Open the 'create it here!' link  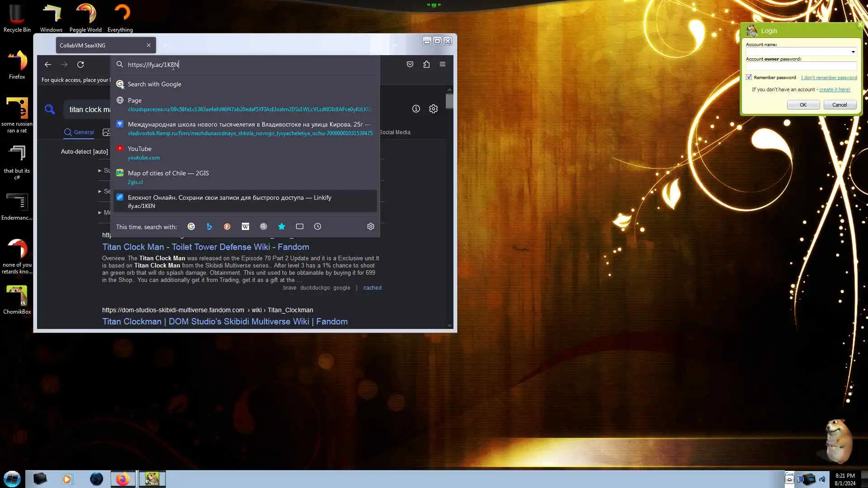tap(835, 89)
